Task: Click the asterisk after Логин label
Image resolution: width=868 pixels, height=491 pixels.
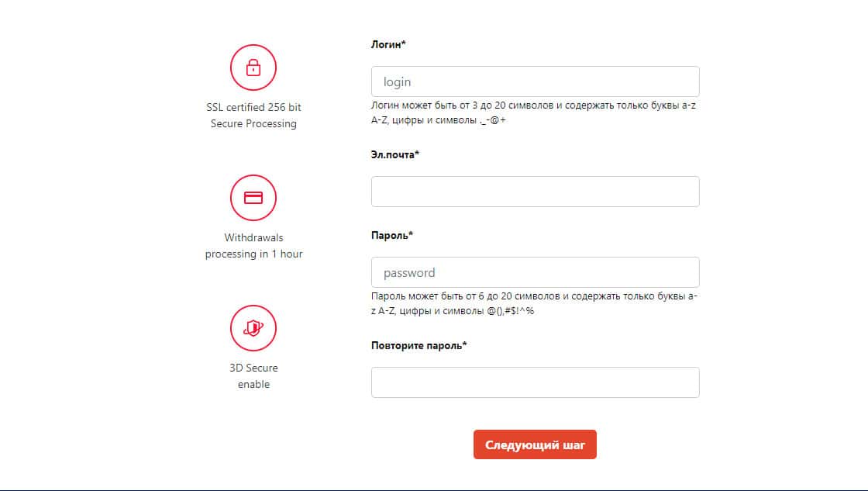Action: 404,44
